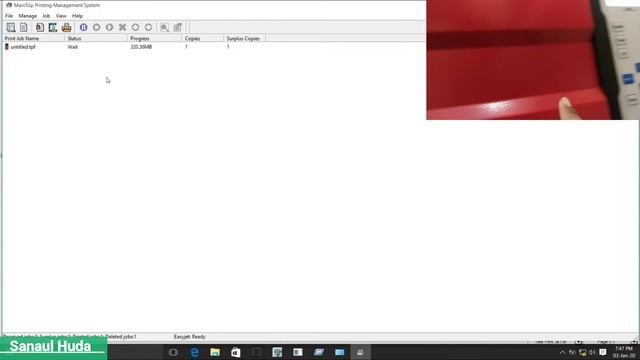
Task: Click the Deleted jobs:1 status bar text
Action: coord(121,337)
